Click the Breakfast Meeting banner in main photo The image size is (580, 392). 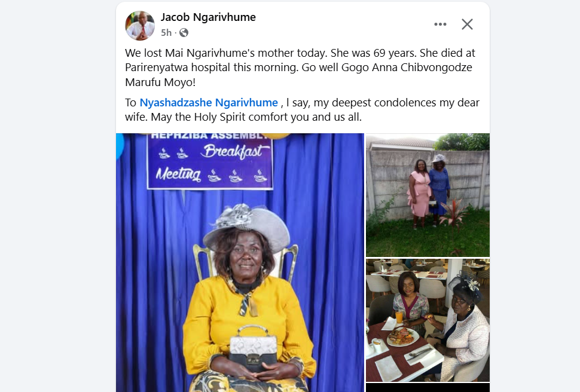point(210,161)
